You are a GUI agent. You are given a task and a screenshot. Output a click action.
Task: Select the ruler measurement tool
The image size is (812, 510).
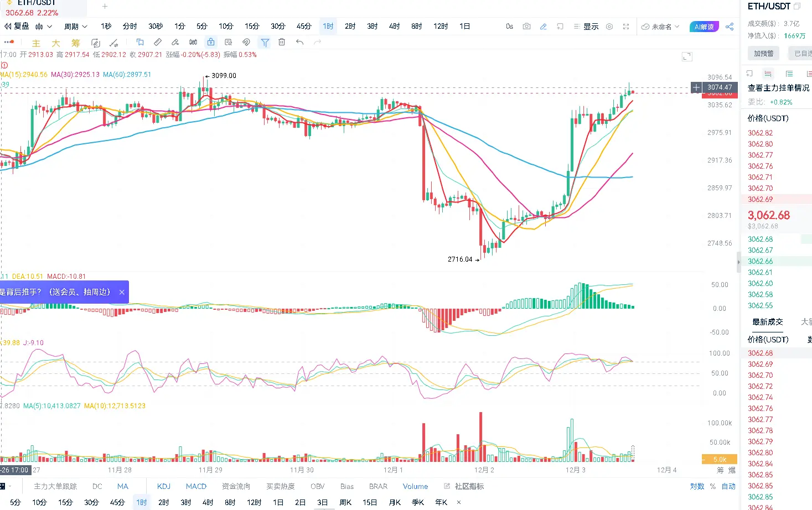pyautogui.click(x=158, y=42)
